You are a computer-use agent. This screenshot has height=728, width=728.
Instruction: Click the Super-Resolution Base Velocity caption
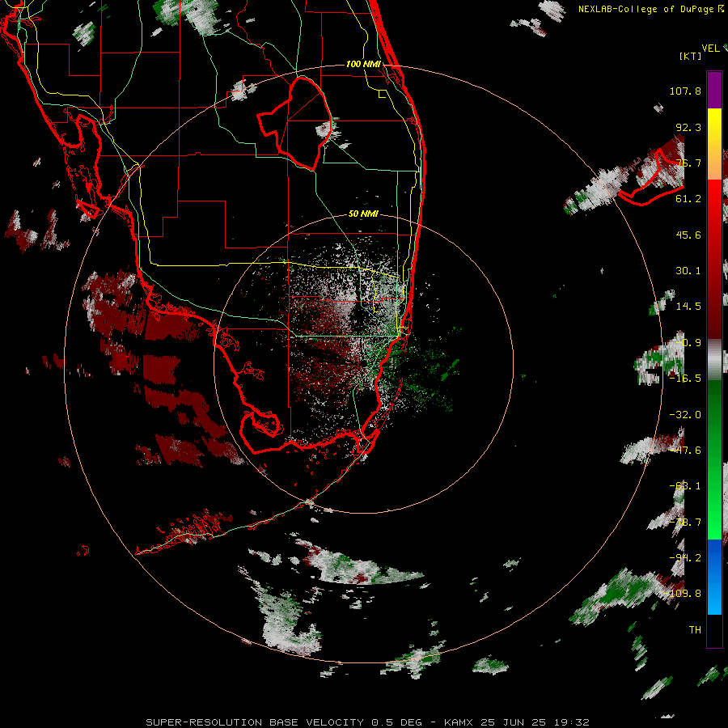368,722
